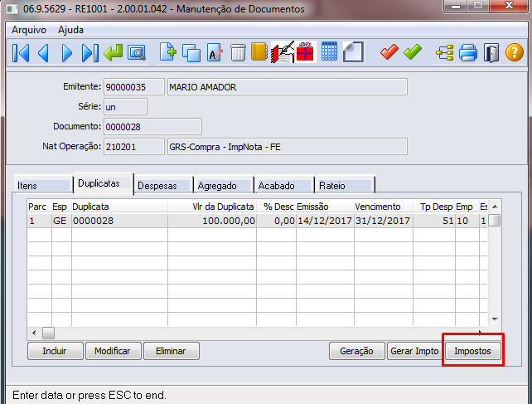532x404 pixels.
Task: Select emission date 14/12/2017
Action: pyautogui.click(x=325, y=221)
